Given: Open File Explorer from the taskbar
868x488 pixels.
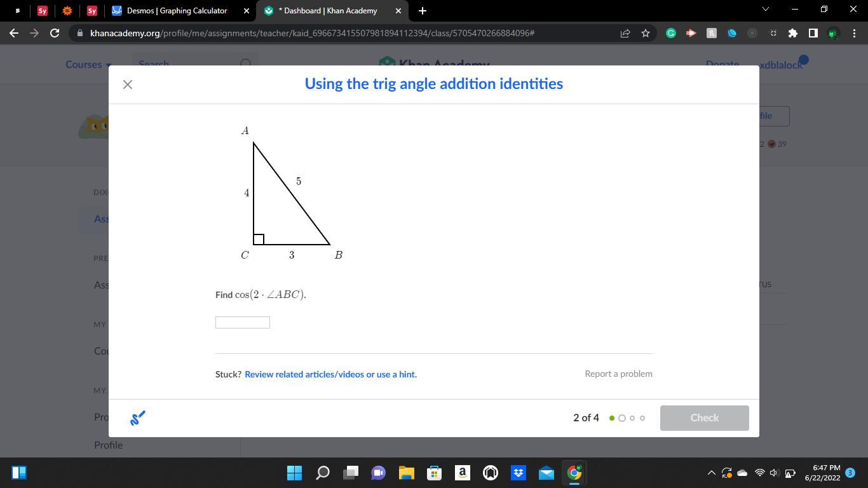Looking at the screenshot, I should point(407,473).
